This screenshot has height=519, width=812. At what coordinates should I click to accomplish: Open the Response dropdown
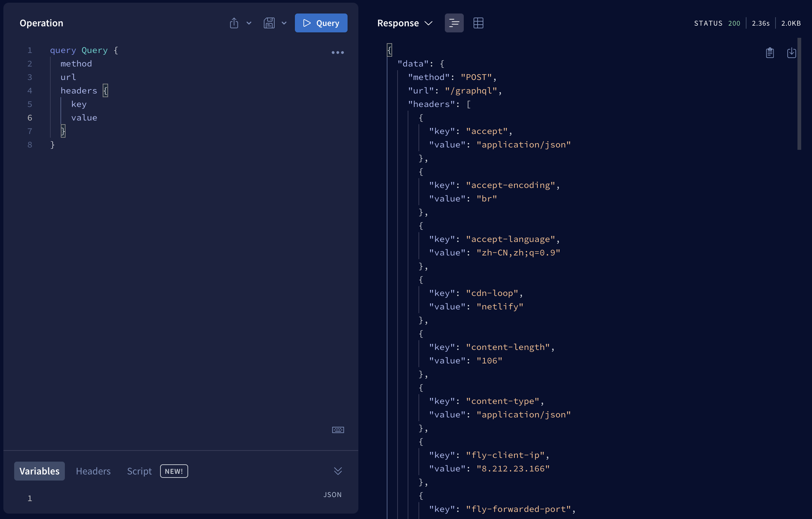coord(404,23)
